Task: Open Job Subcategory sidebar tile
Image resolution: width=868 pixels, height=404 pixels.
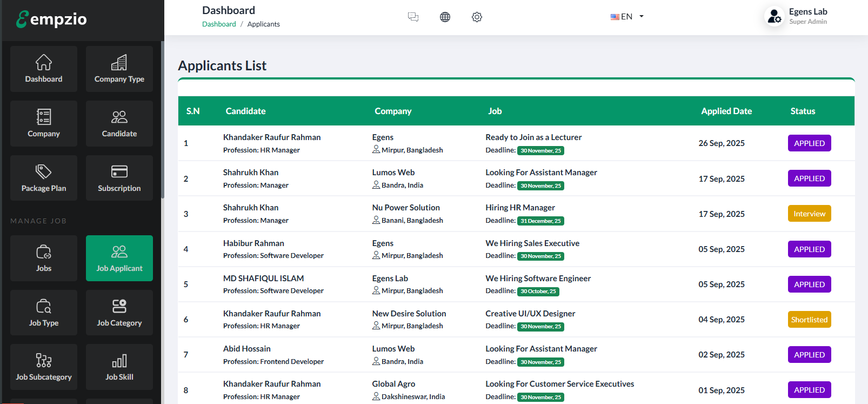Action: click(44, 367)
